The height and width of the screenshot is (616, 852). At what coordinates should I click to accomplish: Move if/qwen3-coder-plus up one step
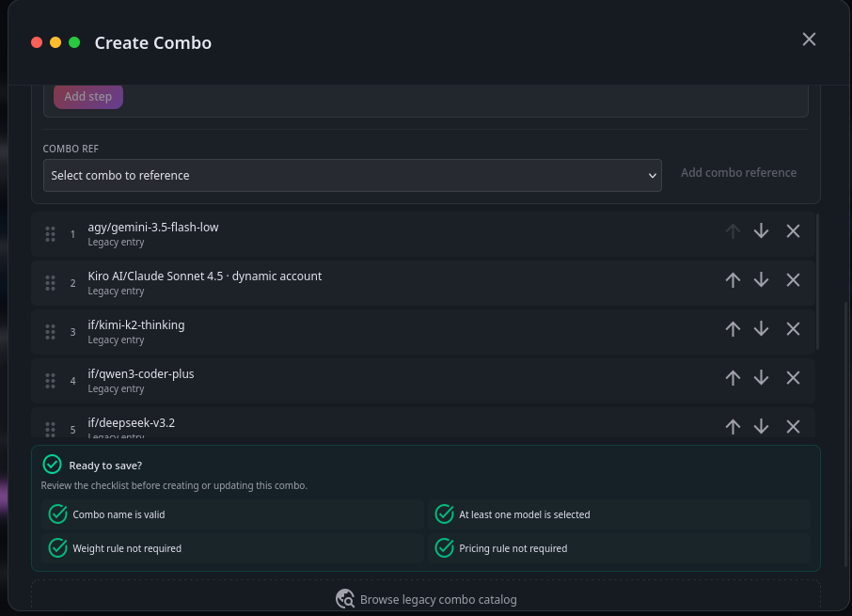pos(733,378)
